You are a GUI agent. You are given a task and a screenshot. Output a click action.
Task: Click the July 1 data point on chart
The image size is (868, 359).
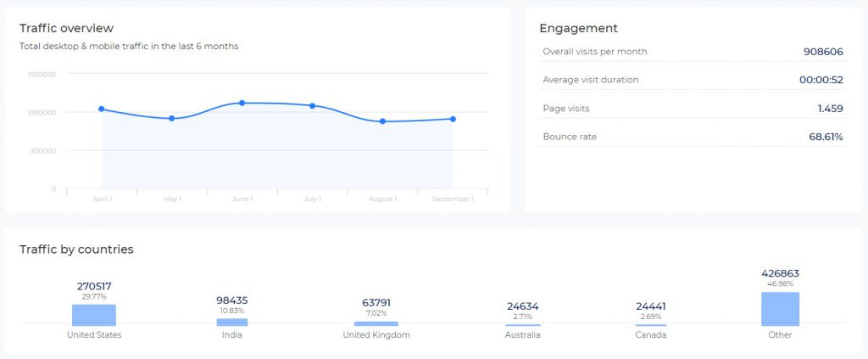(x=312, y=106)
